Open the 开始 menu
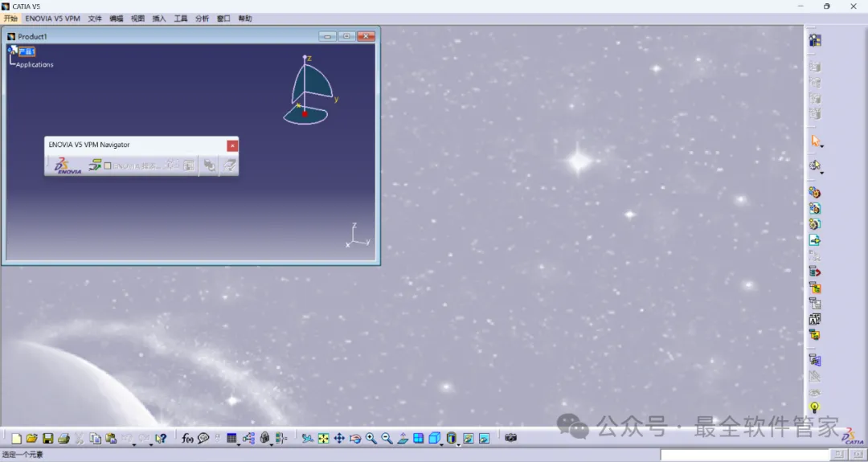 10,18
